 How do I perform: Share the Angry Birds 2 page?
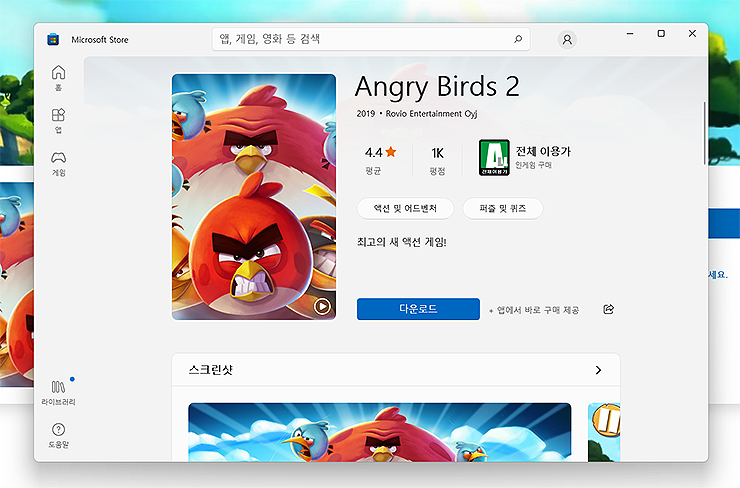point(608,309)
